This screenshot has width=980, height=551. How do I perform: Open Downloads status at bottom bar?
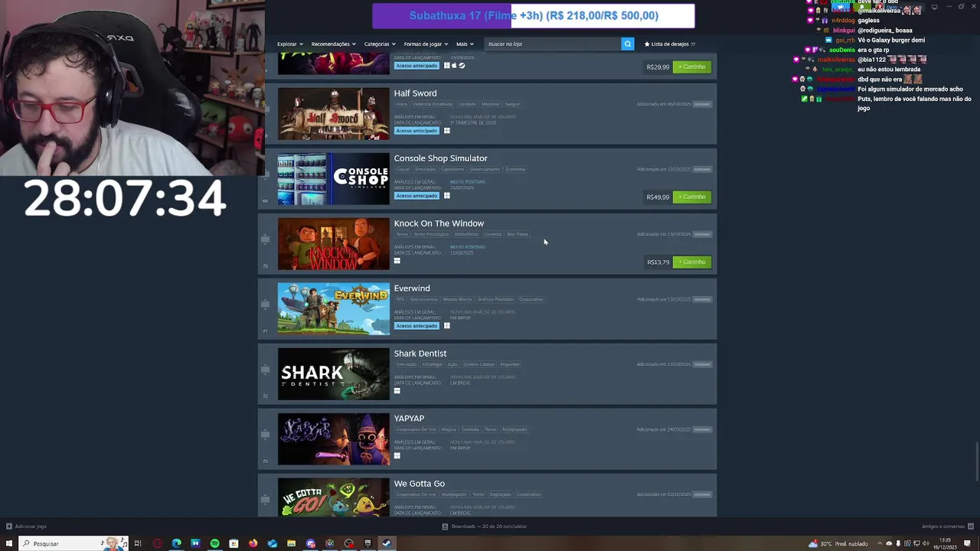click(484, 527)
